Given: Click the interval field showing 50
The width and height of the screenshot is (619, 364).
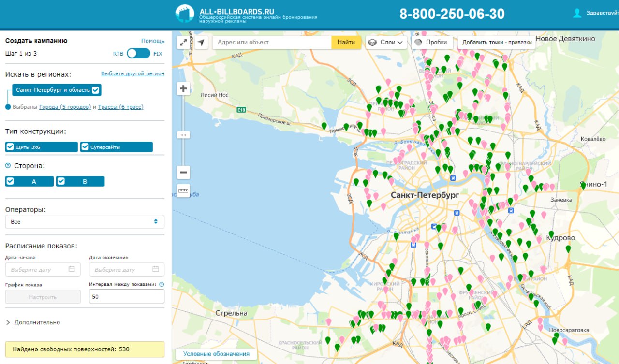Looking at the screenshot, I should (127, 296).
